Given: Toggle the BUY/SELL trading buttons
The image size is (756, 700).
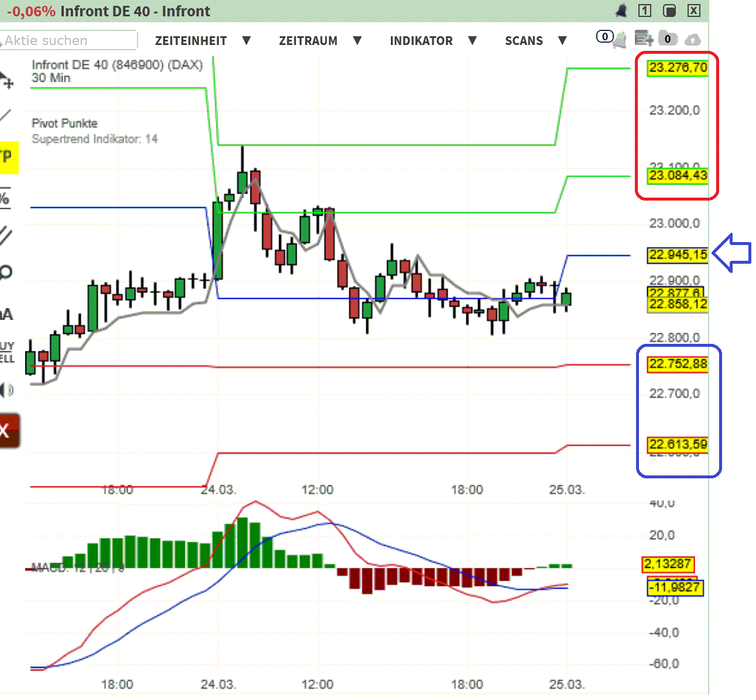Looking at the screenshot, I should pos(7,351).
